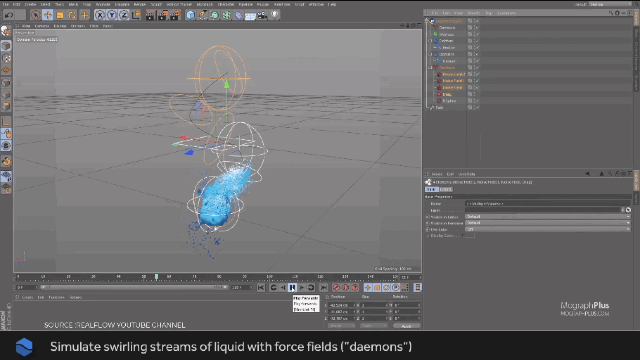
Task: Click the Camera object icon in the toolbar
Action: tap(262, 15)
